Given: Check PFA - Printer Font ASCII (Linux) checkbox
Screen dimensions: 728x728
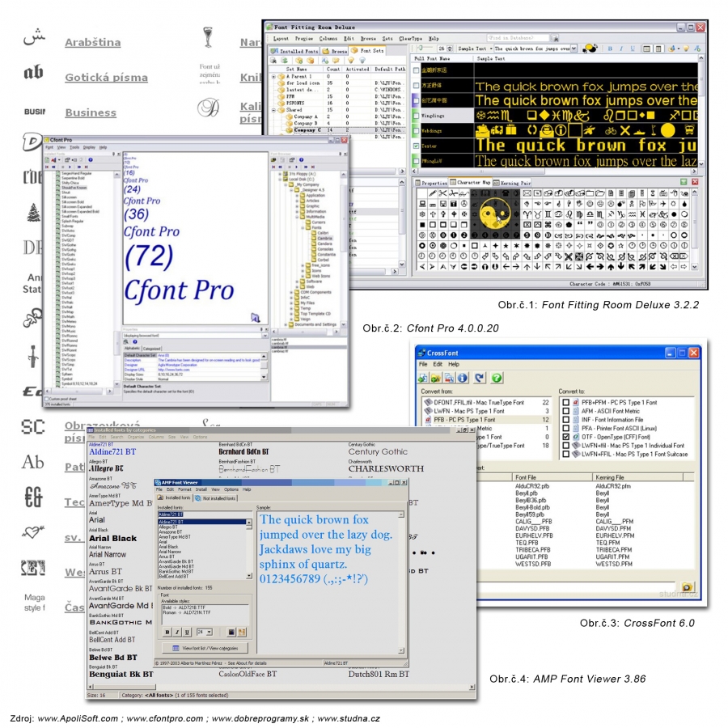Looking at the screenshot, I should pyautogui.click(x=565, y=428).
